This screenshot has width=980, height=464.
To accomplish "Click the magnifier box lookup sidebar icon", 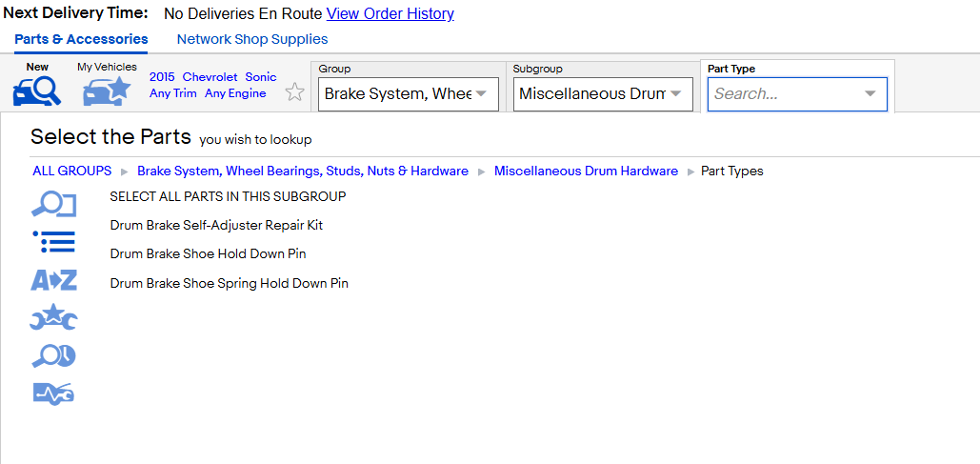I will click(x=53, y=205).
